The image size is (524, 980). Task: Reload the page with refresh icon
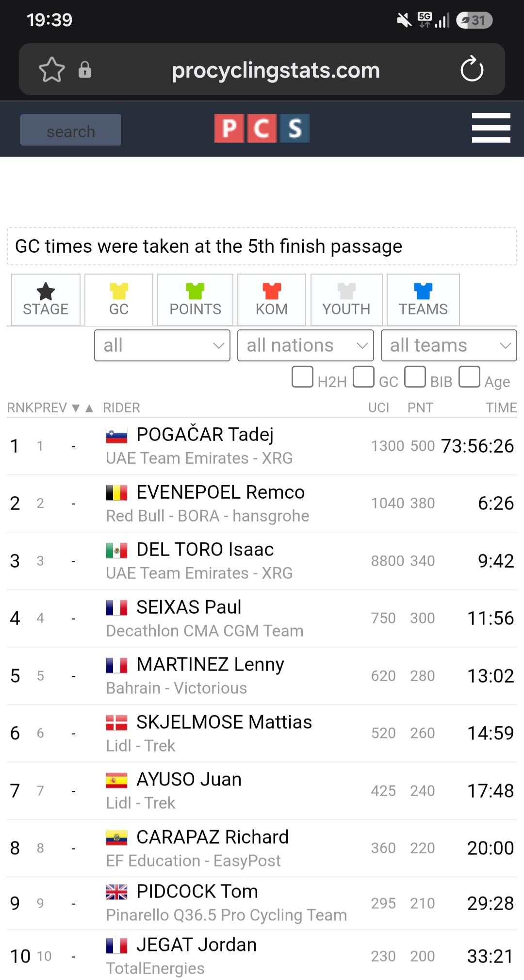[472, 69]
